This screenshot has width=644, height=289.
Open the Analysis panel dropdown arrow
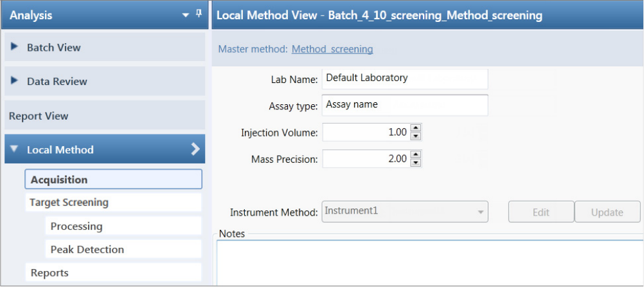186,14
